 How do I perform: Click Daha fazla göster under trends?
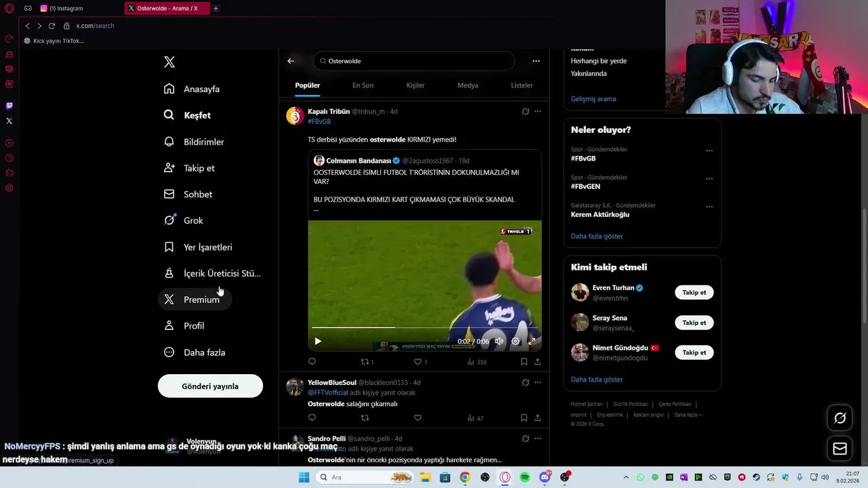tap(597, 236)
